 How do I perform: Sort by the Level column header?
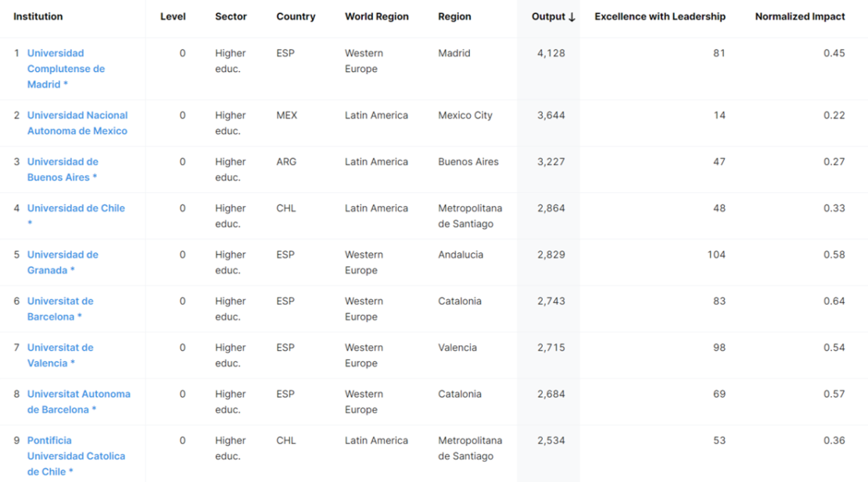173,16
